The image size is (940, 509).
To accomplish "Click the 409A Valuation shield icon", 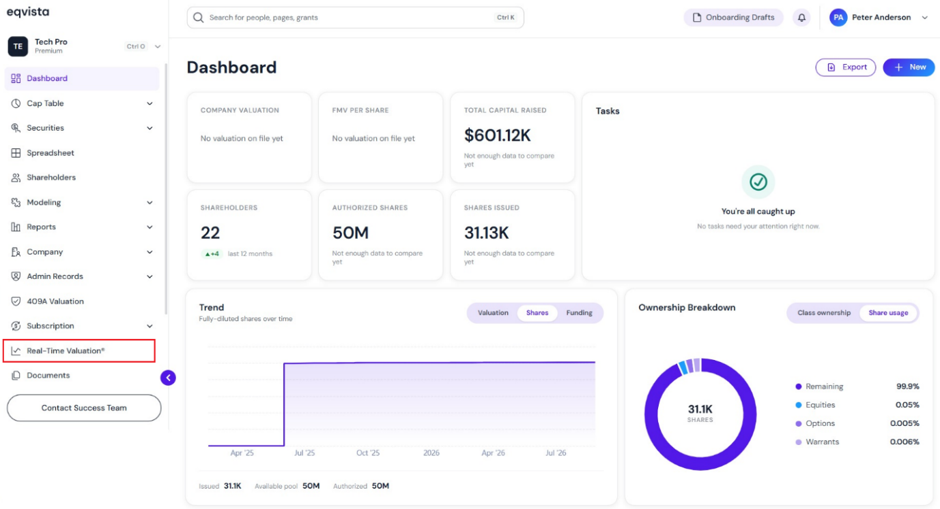I will [16, 301].
